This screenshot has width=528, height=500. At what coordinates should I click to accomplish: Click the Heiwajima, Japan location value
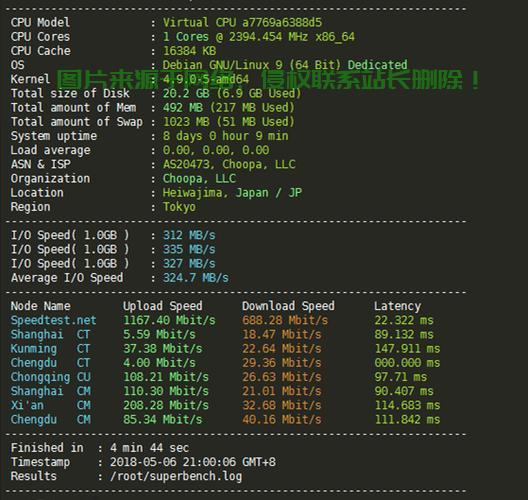232,193
